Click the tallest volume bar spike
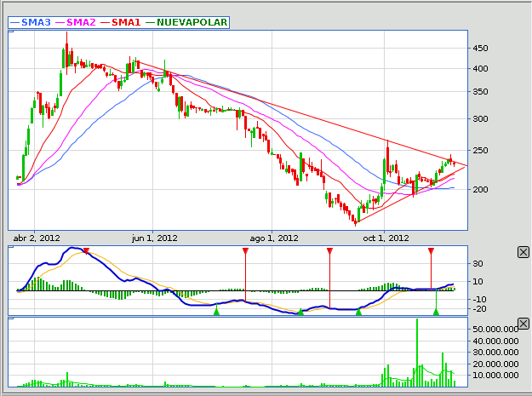Image resolution: width=532 pixels, height=396 pixels. [417, 351]
